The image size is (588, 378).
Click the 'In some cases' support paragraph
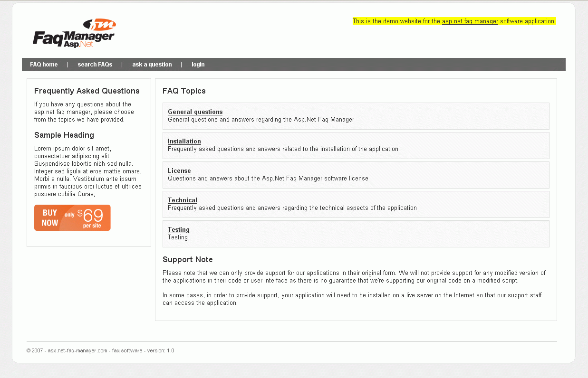point(352,299)
